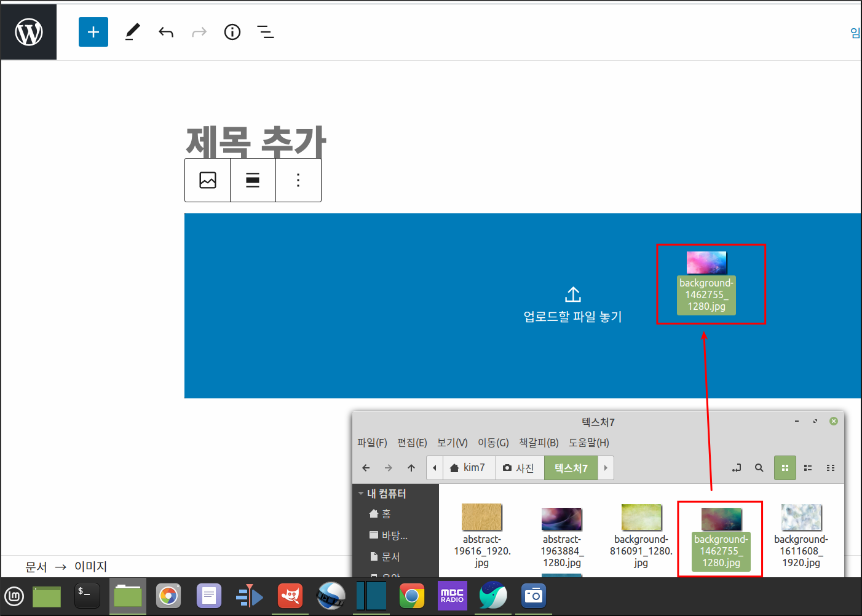This screenshot has height=616, width=862.
Task: Open the 보기(V) menu
Action: click(453, 443)
